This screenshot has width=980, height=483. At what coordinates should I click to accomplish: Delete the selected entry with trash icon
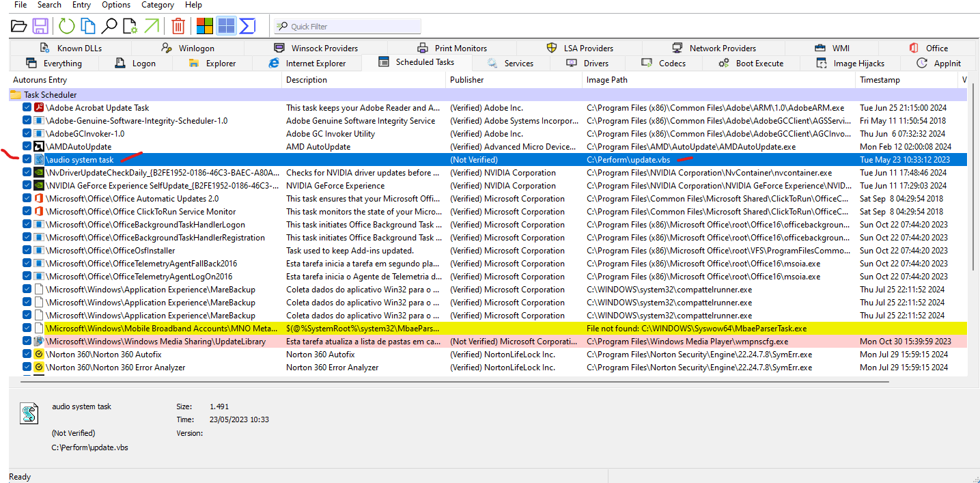178,27
